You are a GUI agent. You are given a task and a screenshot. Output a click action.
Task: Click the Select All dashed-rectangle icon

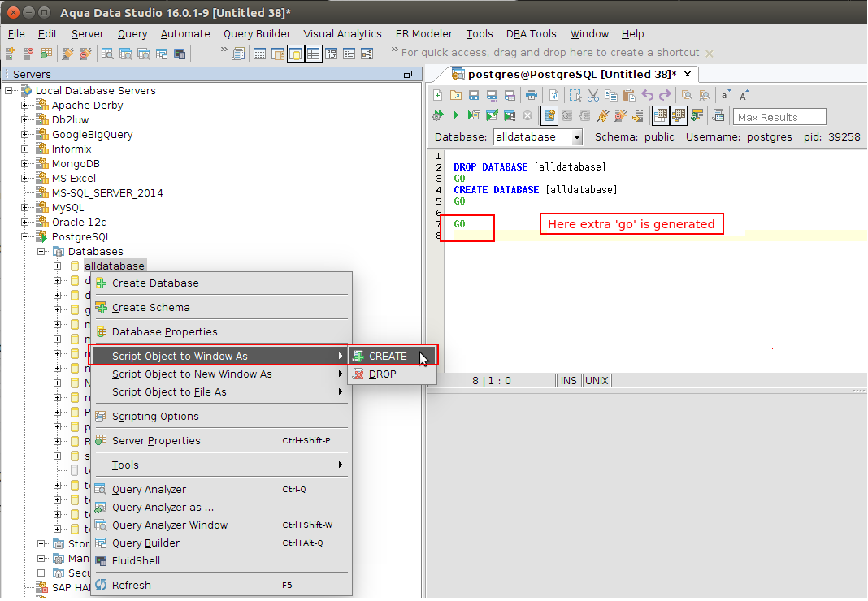[x=575, y=95]
